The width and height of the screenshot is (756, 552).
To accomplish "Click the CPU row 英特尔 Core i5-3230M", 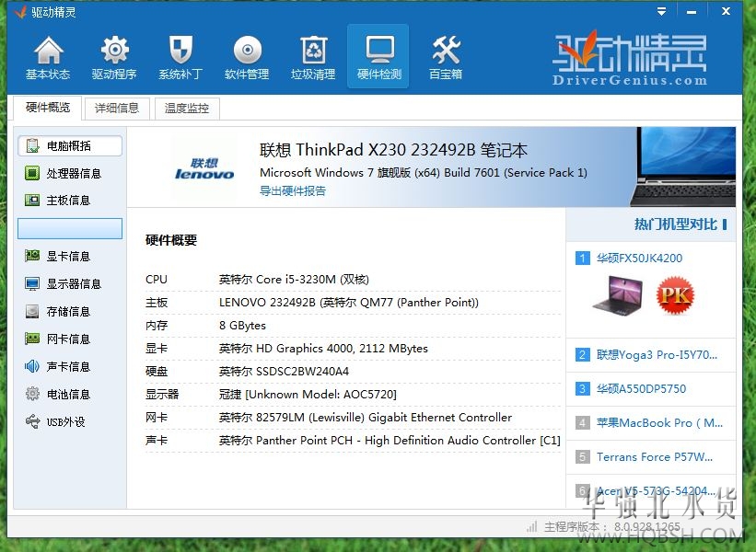I will (x=353, y=280).
